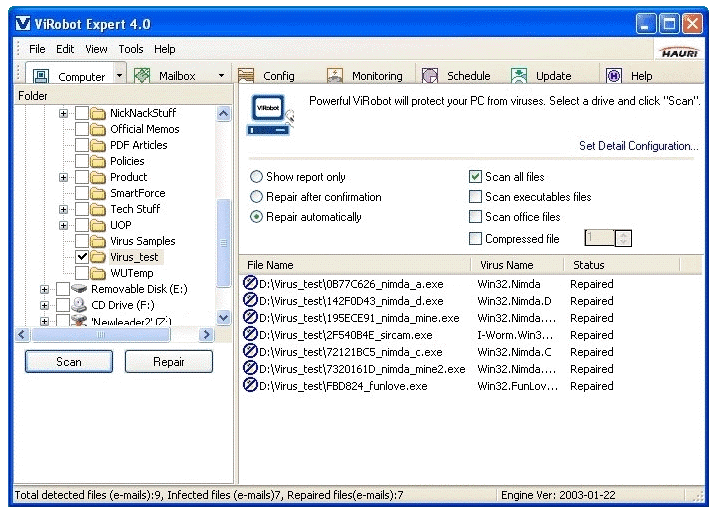Click the Monitoring toolbar icon

(335, 76)
